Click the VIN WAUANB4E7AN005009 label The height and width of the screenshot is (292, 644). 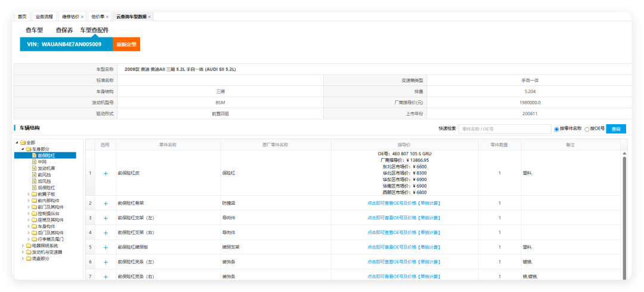pos(64,44)
